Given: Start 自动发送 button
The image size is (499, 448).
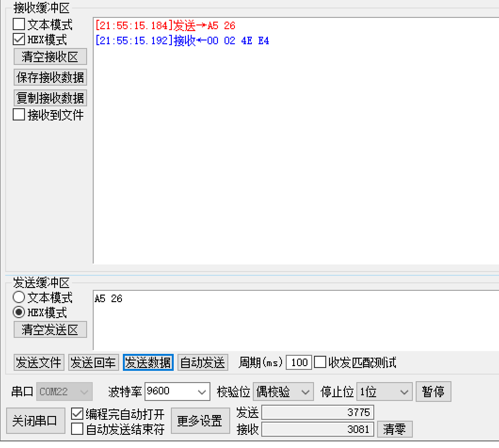Looking at the screenshot, I should click(x=202, y=362).
